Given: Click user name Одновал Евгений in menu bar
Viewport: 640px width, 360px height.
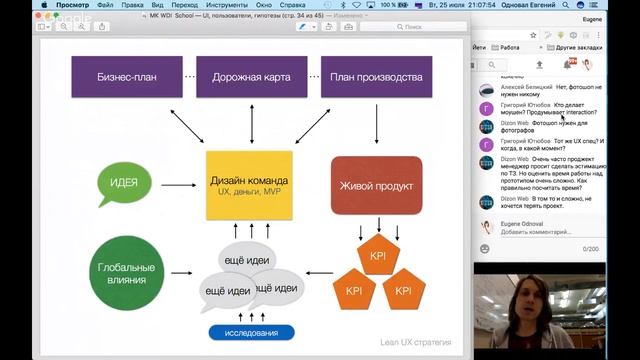Looking at the screenshot, I should click(x=528, y=5).
